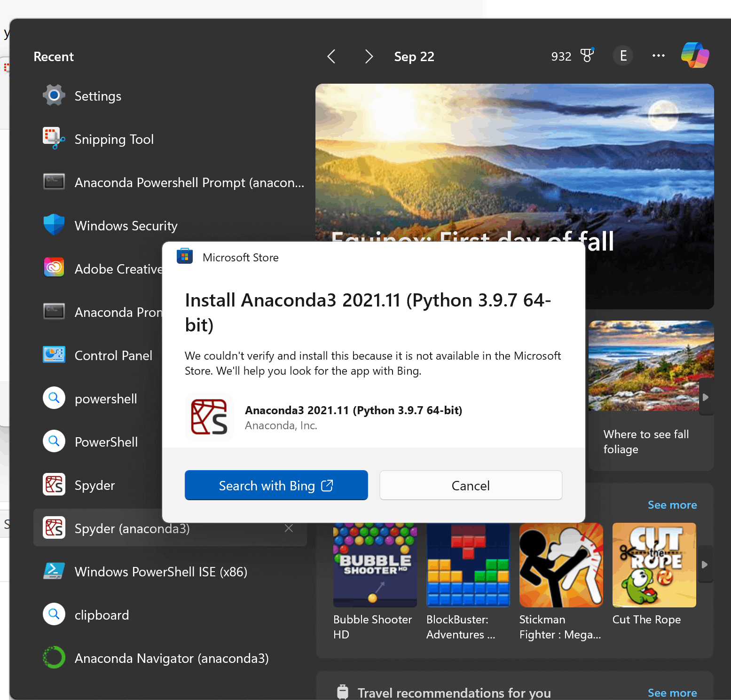Launch Snipping Tool from Recent
The height and width of the screenshot is (700, 731).
point(170,139)
